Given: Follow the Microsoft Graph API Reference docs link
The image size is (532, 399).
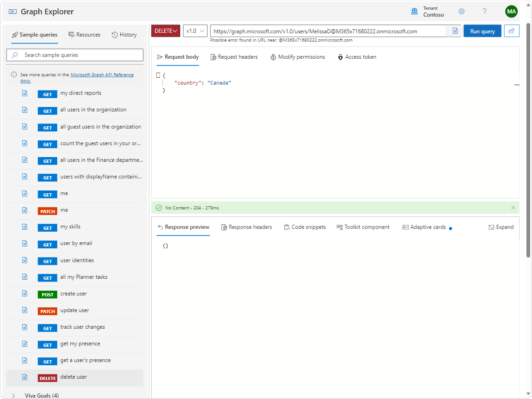Looking at the screenshot, I should pos(102,74).
